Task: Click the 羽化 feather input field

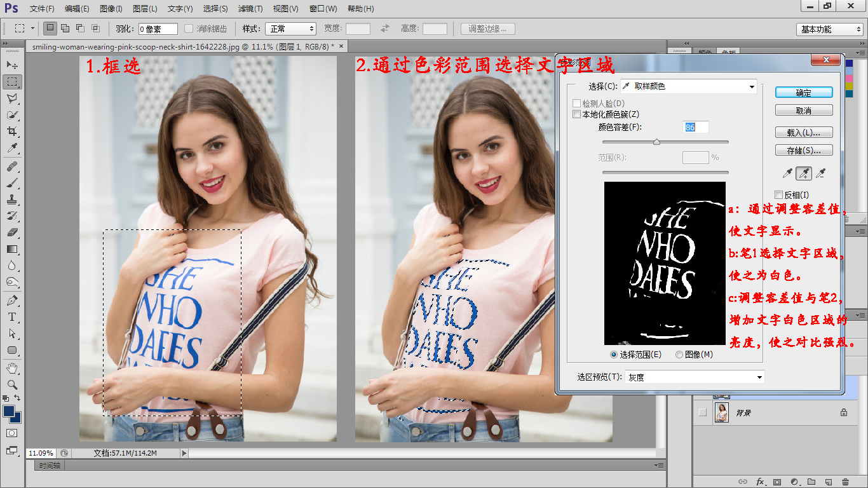Action: (x=158, y=29)
